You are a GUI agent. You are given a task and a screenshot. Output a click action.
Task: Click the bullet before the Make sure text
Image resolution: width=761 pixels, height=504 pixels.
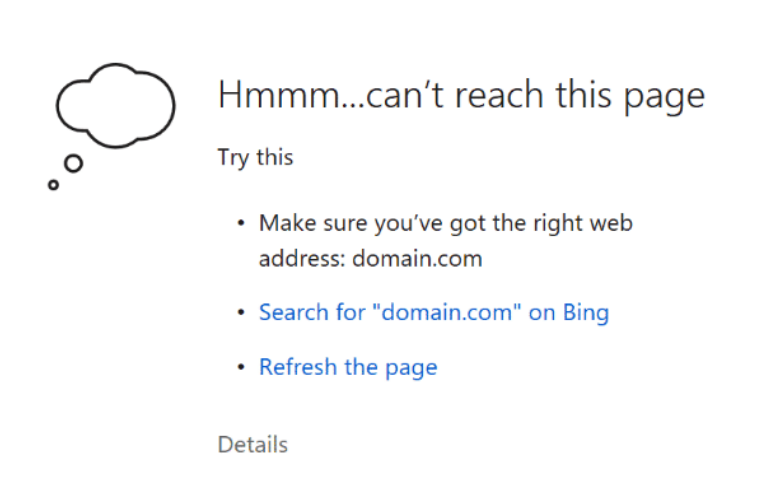point(241,223)
